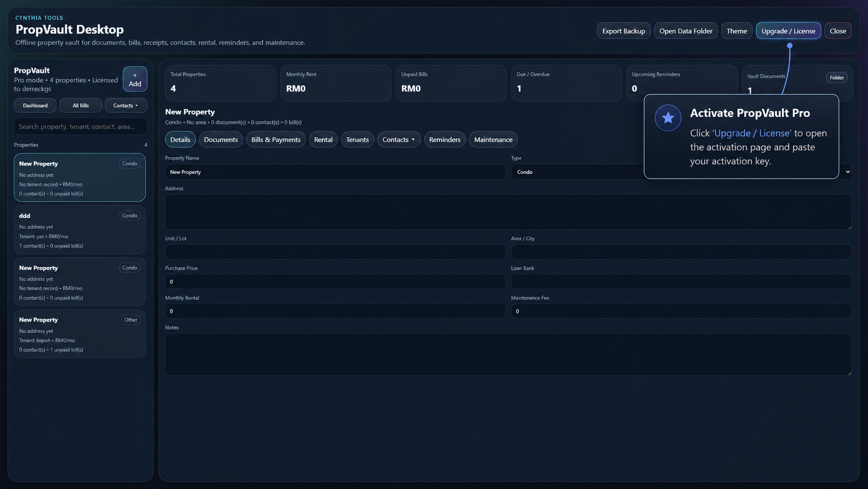Select first New Property Condo card
Viewport: 868px width, 489px height.
point(79,177)
